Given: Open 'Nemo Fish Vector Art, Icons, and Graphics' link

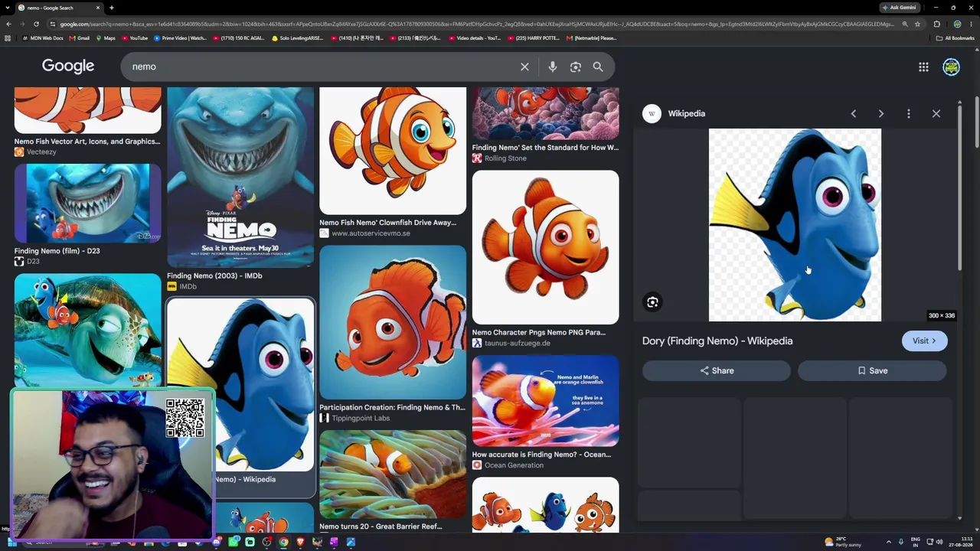Looking at the screenshot, I should click(87, 142).
